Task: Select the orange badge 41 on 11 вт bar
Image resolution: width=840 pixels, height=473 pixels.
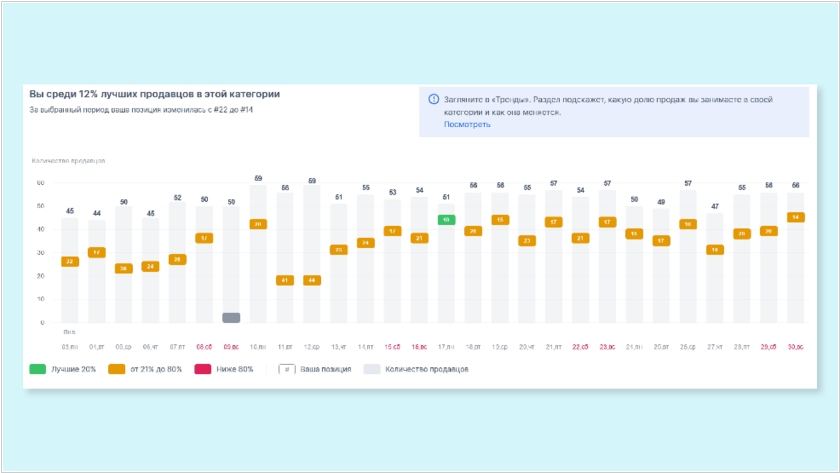Action: tap(285, 280)
